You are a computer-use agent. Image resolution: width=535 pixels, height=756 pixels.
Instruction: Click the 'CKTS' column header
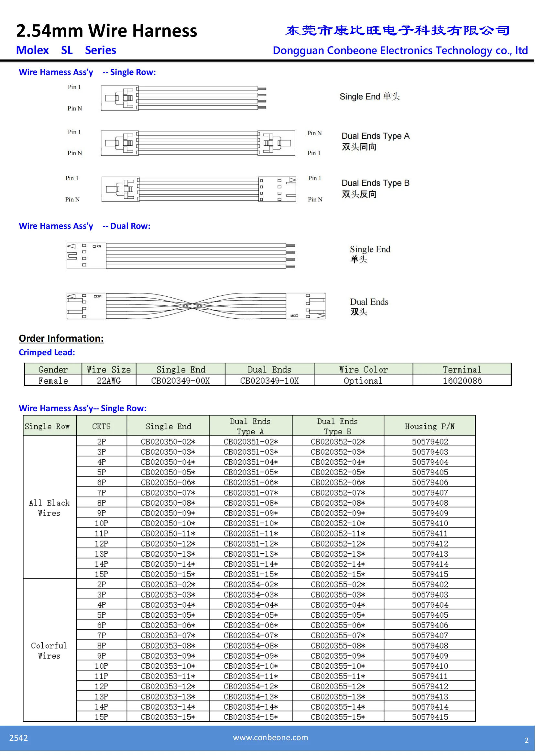pyautogui.click(x=102, y=426)
